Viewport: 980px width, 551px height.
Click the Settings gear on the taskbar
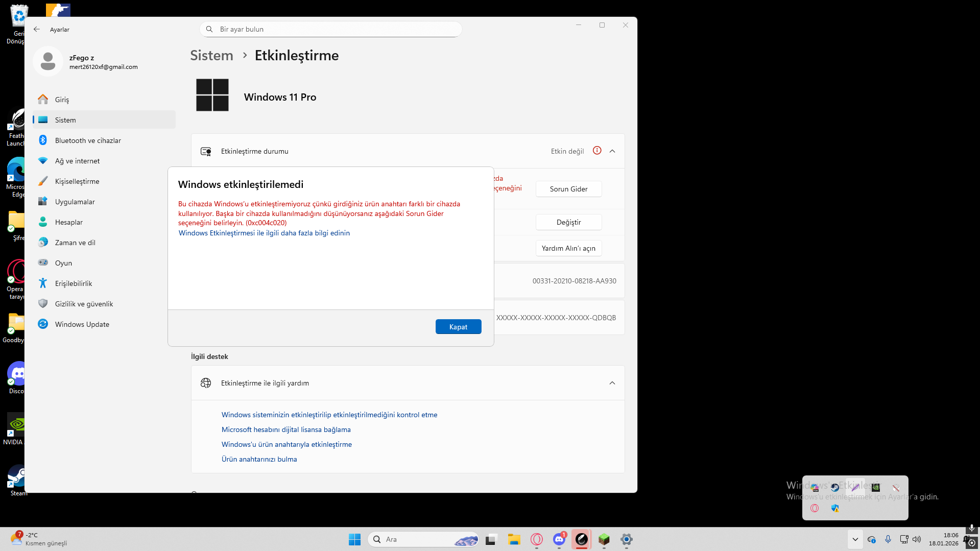click(627, 539)
